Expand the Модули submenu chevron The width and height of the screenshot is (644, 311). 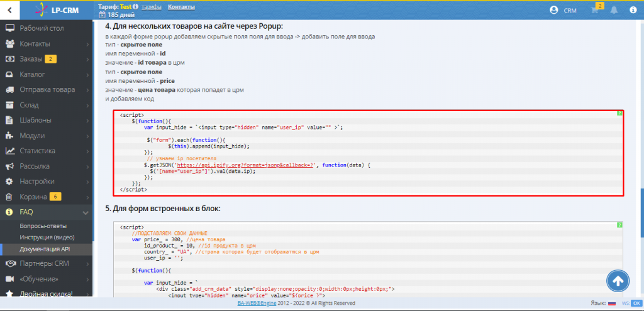[87, 136]
